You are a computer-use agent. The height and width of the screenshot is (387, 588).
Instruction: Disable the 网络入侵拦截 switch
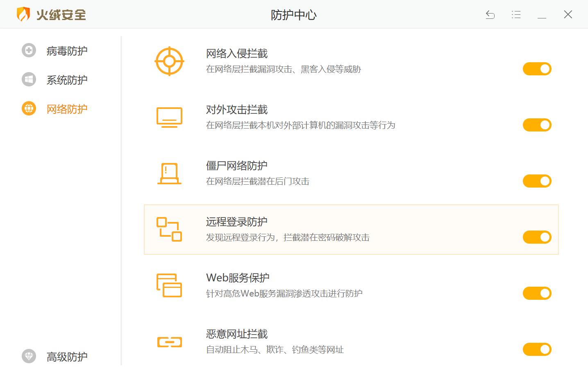[x=537, y=68]
